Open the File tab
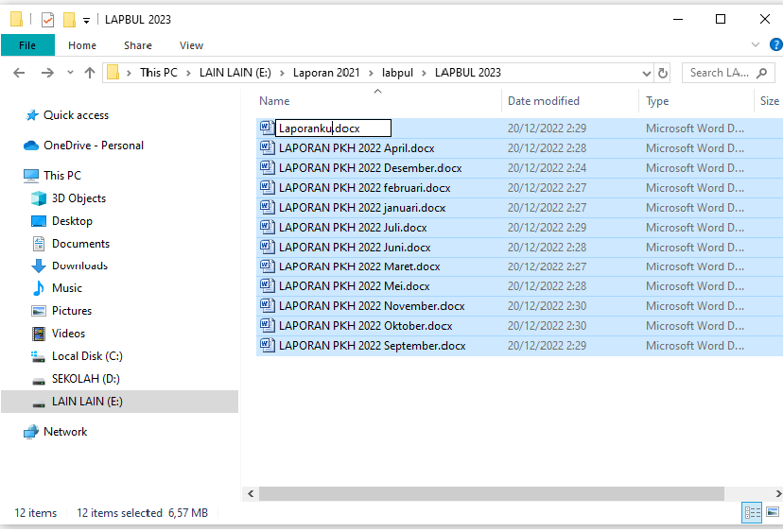 coord(27,45)
